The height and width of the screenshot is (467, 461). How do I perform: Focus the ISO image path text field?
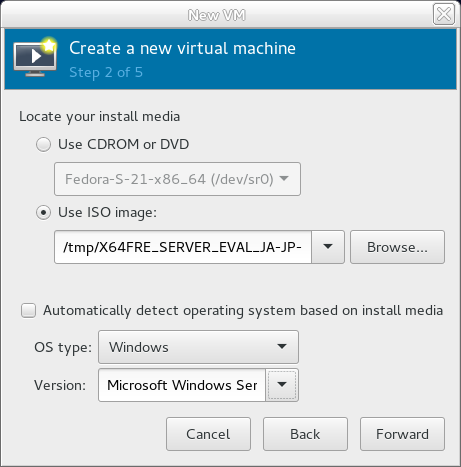pos(183,247)
